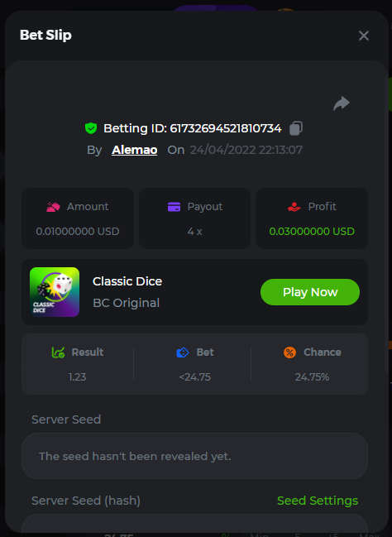
Task: Click the 0.03000000 USD profit value
Action: [x=312, y=232]
